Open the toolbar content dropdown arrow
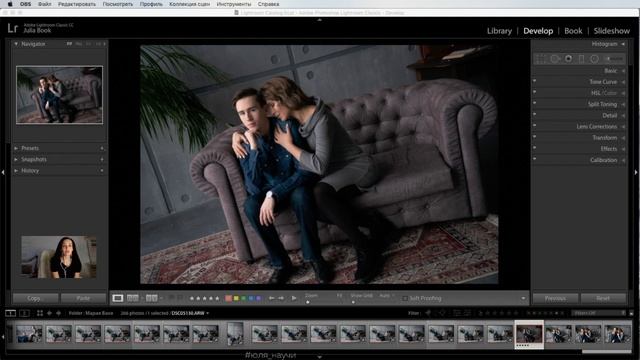640x360 pixels. [x=523, y=298]
